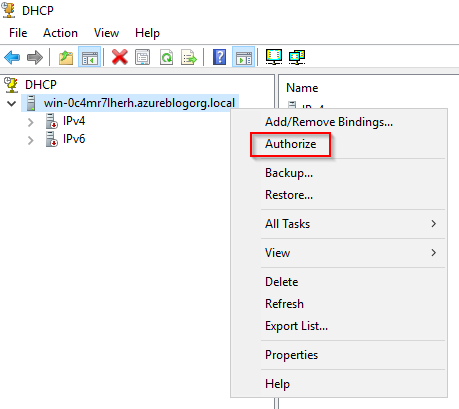Screen dimensions: 459x409
Task: Open the View menu in menu bar
Action: pos(106,33)
